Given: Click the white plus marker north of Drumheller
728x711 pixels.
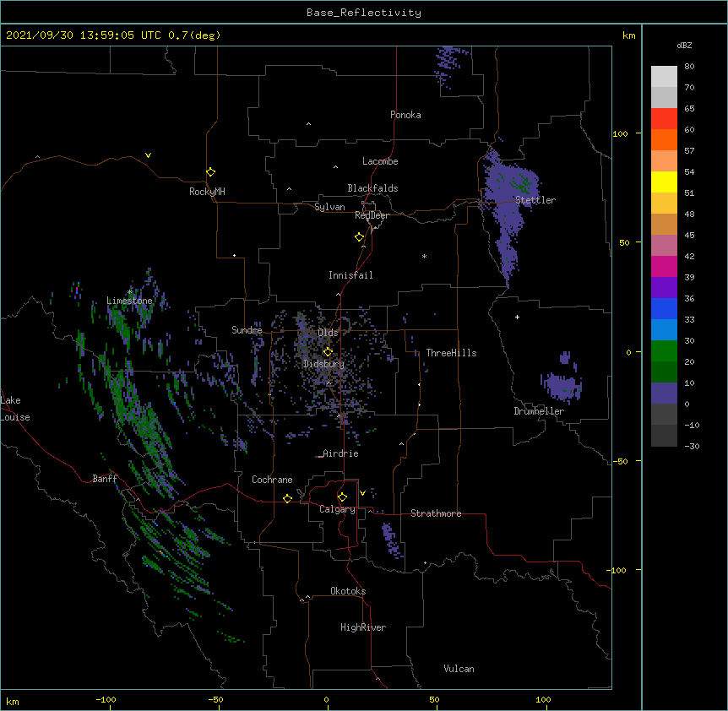Looking at the screenshot, I should point(517,317).
